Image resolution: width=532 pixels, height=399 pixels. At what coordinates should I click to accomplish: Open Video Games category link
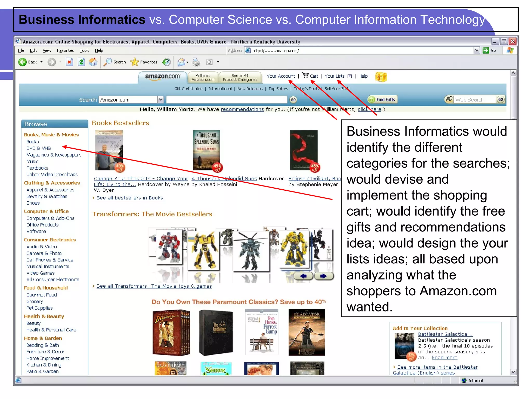[x=40, y=273]
